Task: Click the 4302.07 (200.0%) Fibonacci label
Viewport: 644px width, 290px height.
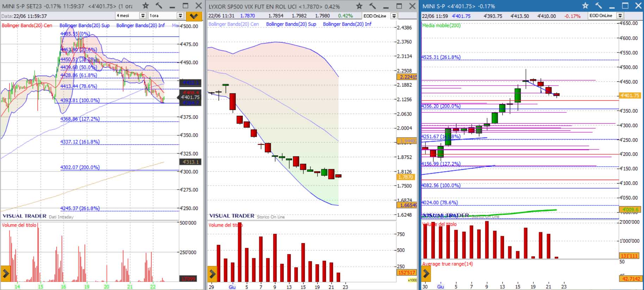Action: coord(80,167)
